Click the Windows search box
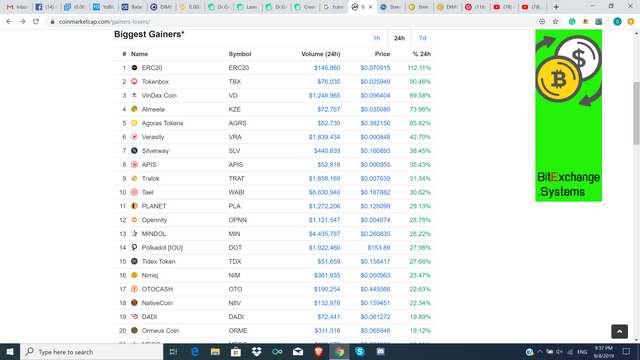This screenshot has width=640, height=360. (91, 352)
